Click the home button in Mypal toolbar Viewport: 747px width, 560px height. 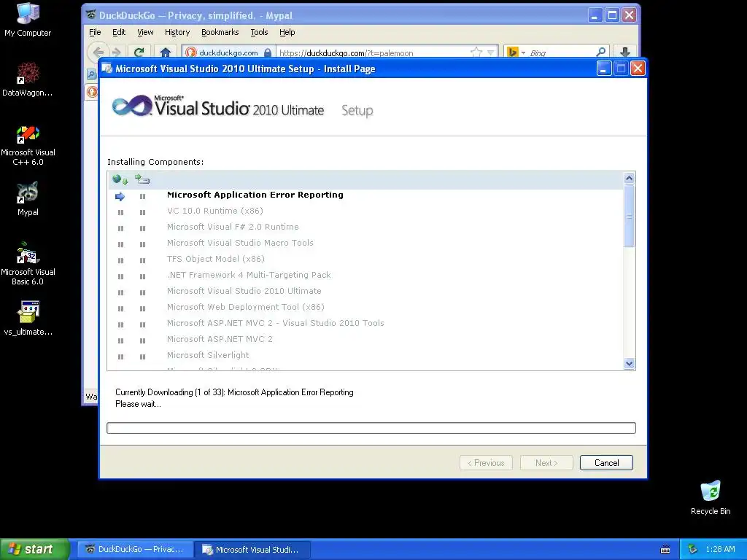166,52
